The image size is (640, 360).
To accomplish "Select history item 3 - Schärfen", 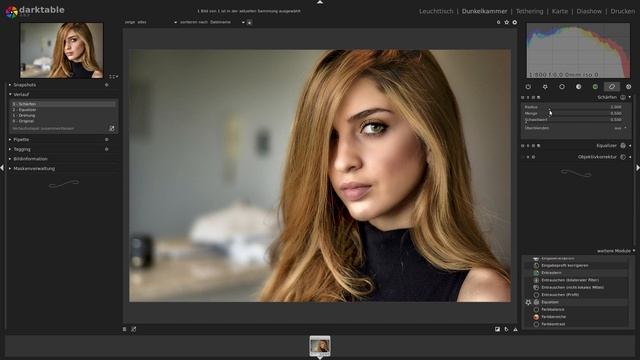I will (x=63, y=104).
